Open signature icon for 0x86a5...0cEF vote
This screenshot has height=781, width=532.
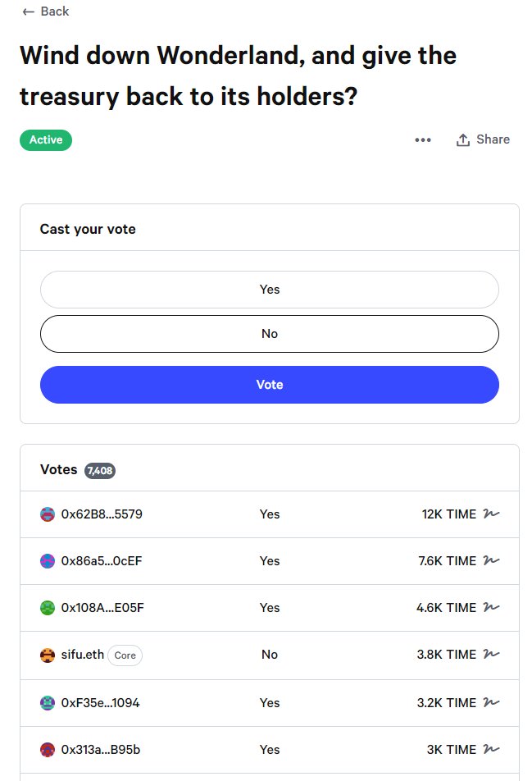(492, 561)
